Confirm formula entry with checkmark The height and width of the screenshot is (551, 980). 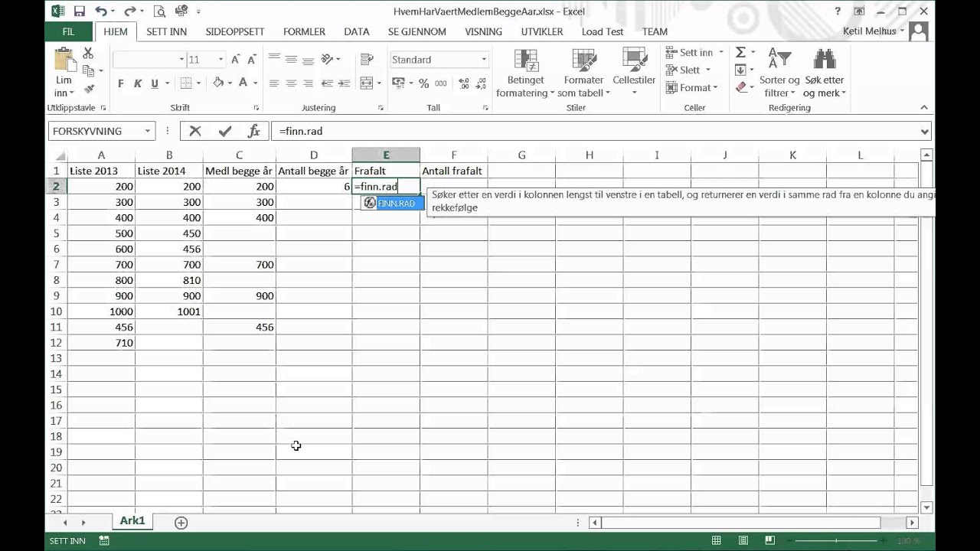225,131
